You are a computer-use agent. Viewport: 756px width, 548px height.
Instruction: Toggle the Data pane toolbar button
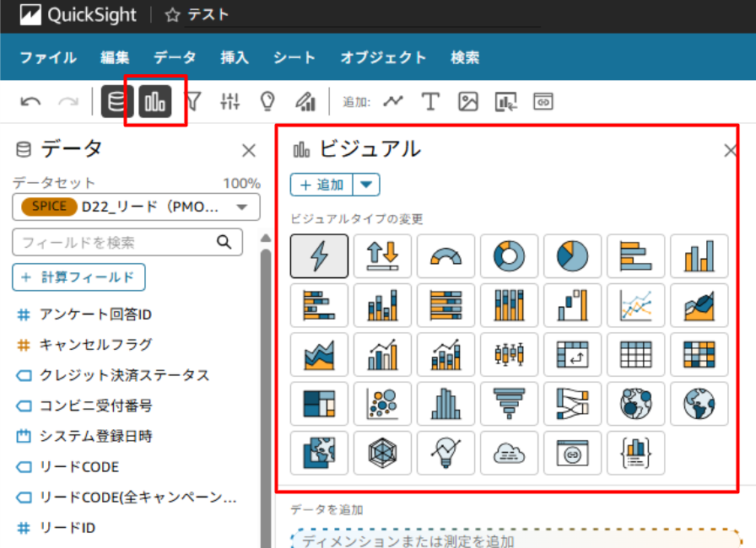117,102
